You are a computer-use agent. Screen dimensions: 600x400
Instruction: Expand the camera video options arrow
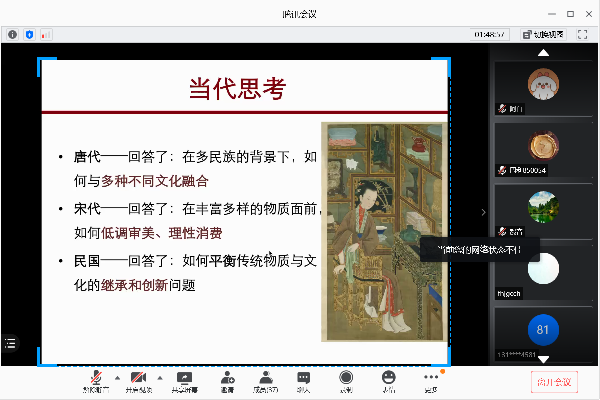point(158,377)
